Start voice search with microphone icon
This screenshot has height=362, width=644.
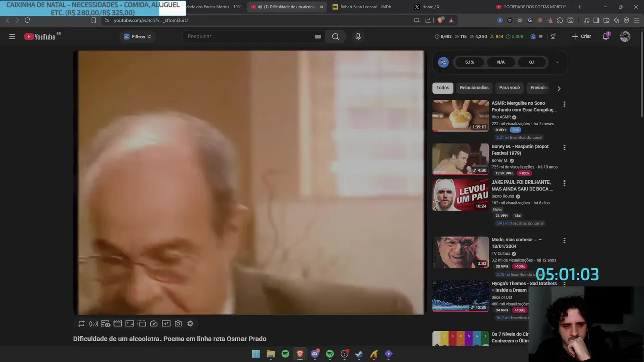pyautogui.click(x=358, y=36)
